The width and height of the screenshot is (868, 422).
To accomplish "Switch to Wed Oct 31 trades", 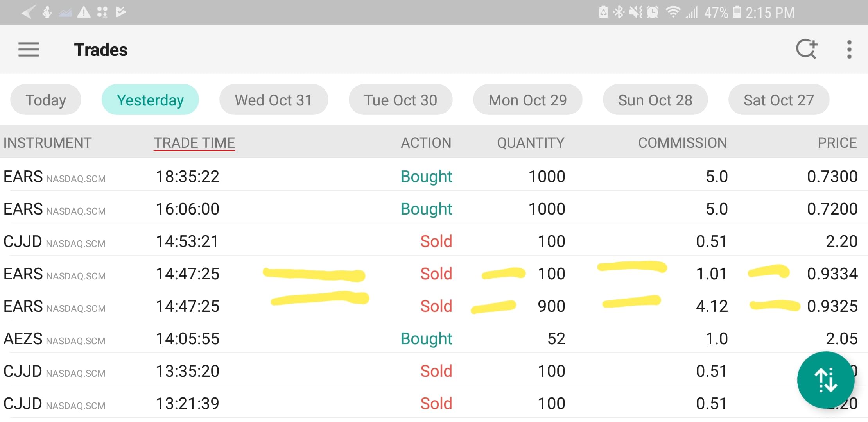I will (x=273, y=100).
